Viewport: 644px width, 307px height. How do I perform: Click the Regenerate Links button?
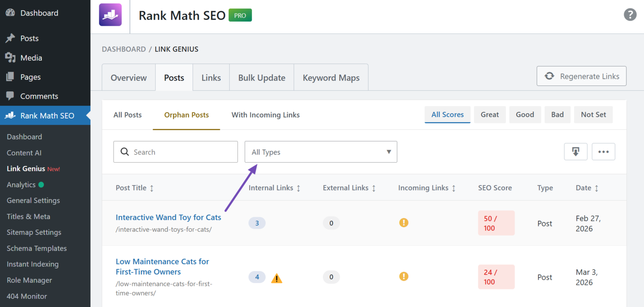[x=581, y=76]
